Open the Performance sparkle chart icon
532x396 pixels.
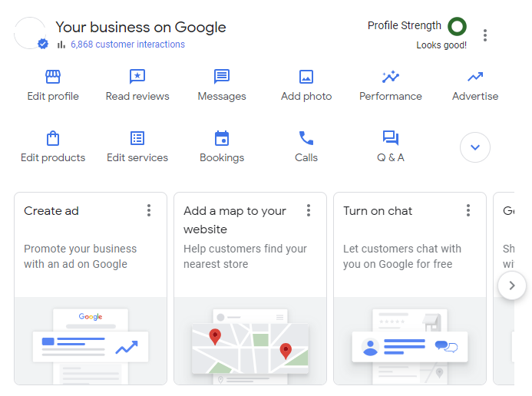tap(391, 77)
